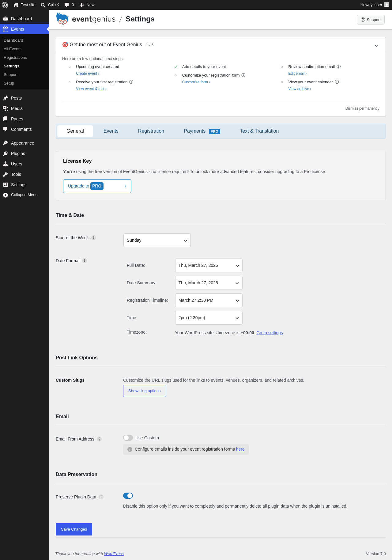Image resolution: width=392 pixels, height=560 pixels.
Task: Click the View event & test link
Action: pos(91,89)
